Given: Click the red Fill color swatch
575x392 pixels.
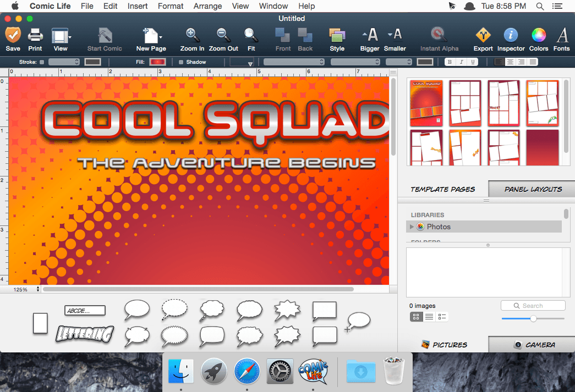Looking at the screenshot, I should 158,62.
